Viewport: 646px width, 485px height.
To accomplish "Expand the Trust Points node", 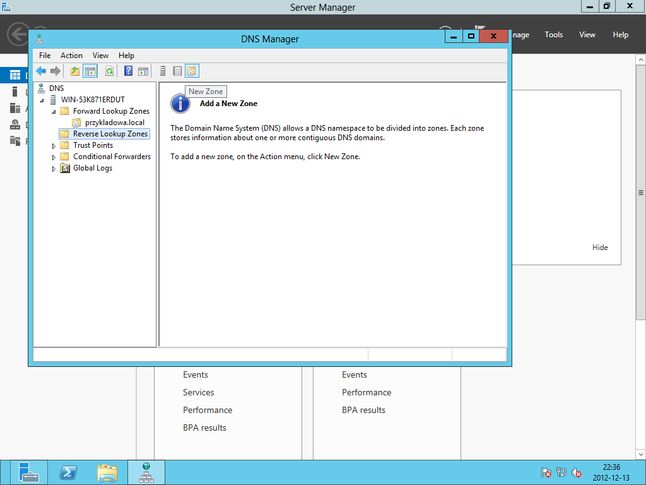I will click(x=54, y=146).
